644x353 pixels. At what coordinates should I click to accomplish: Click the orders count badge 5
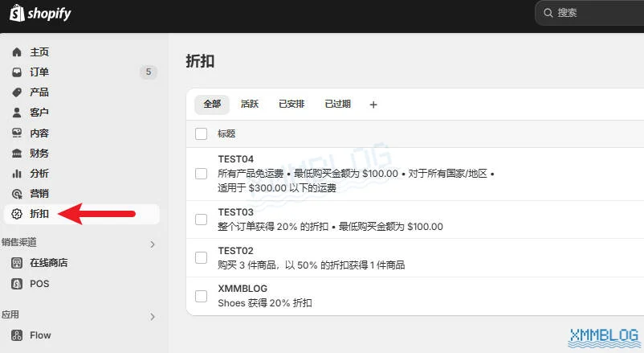(x=149, y=72)
